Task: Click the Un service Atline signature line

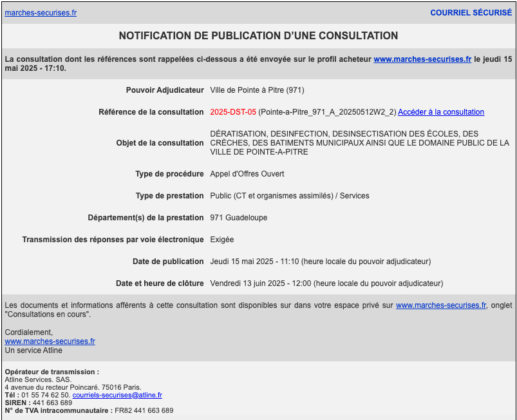Action: coord(33,350)
